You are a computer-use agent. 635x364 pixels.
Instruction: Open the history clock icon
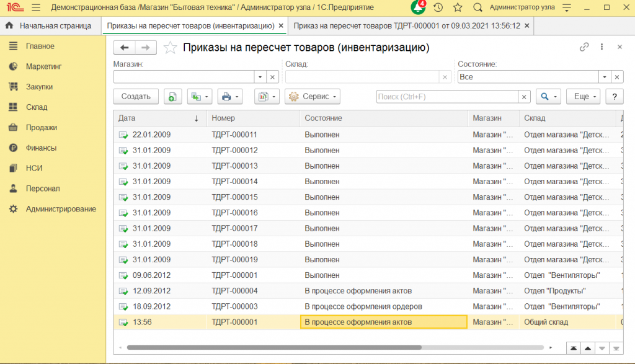[x=438, y=7]
